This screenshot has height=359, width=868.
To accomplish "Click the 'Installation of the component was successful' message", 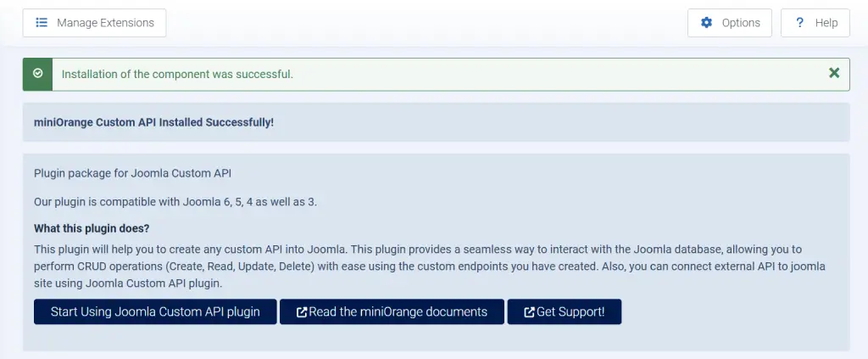I will click(x=173, y=74).
